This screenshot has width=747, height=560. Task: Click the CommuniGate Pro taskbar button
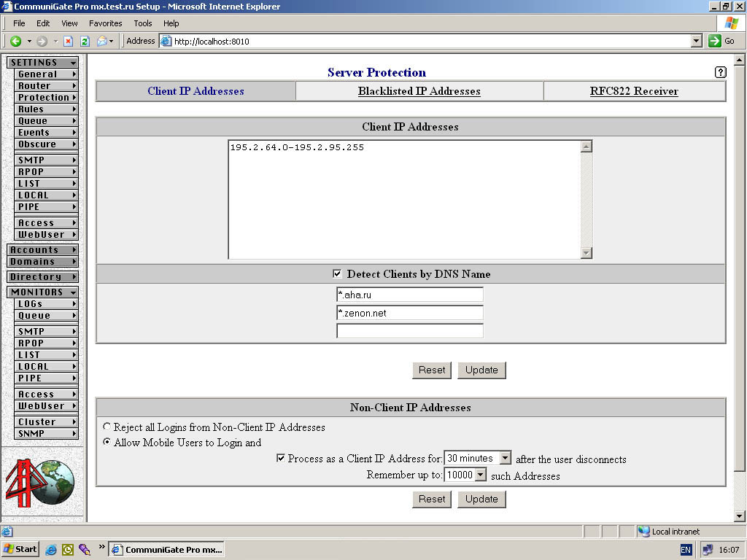click(166, 550)
